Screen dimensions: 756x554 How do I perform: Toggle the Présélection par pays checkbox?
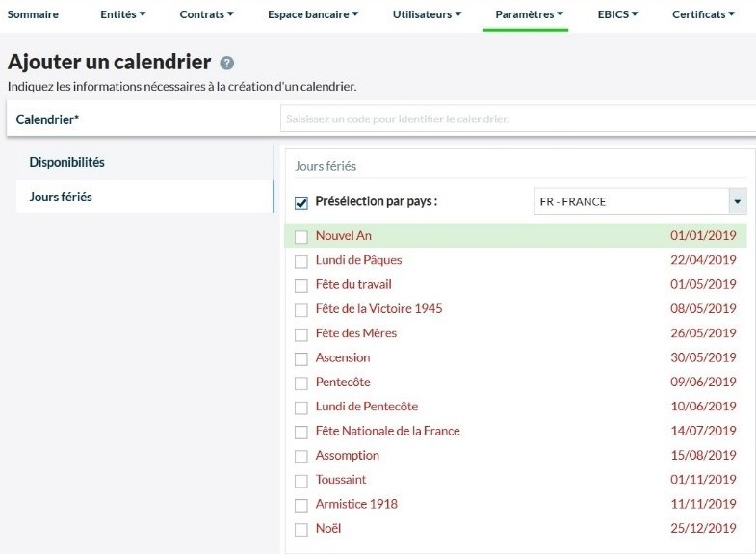click(301, 202)
